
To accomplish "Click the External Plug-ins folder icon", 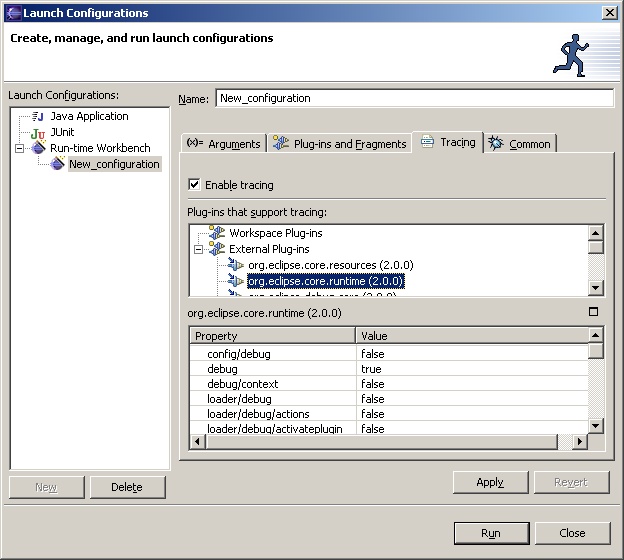I will (x=217, y=249).
